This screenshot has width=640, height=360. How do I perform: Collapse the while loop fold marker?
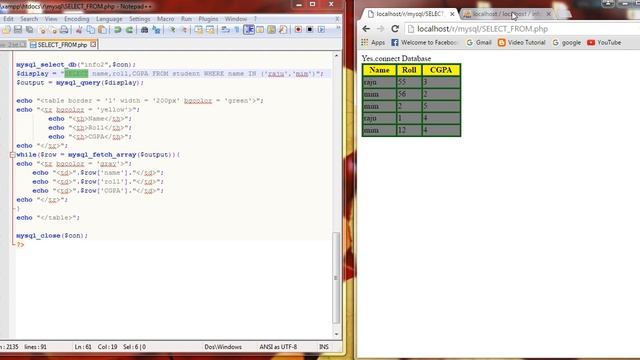[13, 155]
